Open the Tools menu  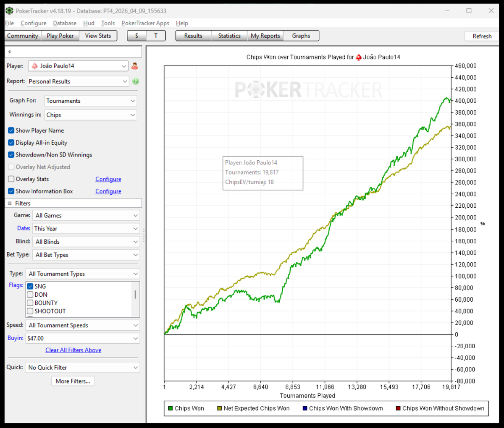pos(108,23)
